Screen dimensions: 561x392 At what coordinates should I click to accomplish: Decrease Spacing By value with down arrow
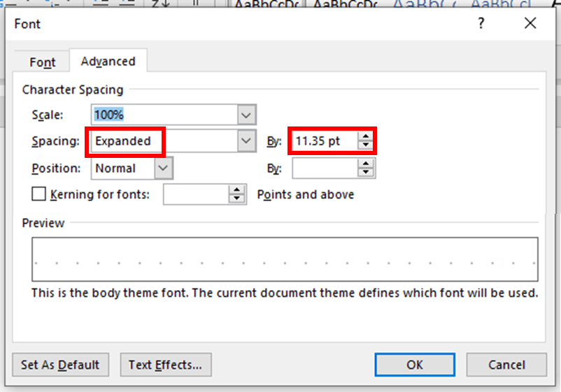(366, 145)
